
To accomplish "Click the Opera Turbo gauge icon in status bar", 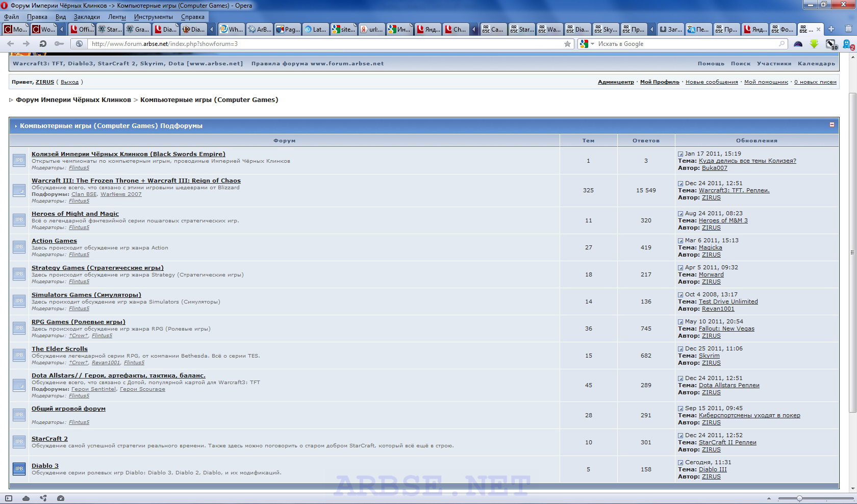I will 61,498.
